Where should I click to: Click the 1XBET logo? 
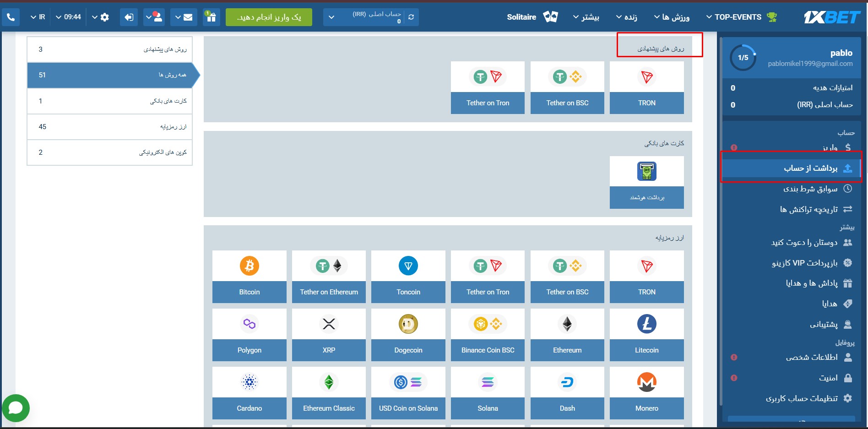pyautogui.click(x=832, y=17)
